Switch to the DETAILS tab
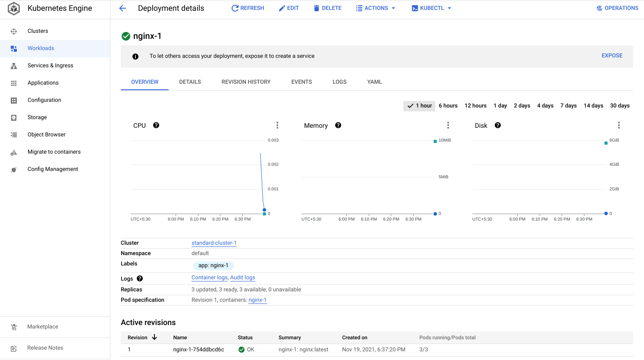The width and height of the screenshot is (644, 360). pyautogui.click(x=190, y=82)
